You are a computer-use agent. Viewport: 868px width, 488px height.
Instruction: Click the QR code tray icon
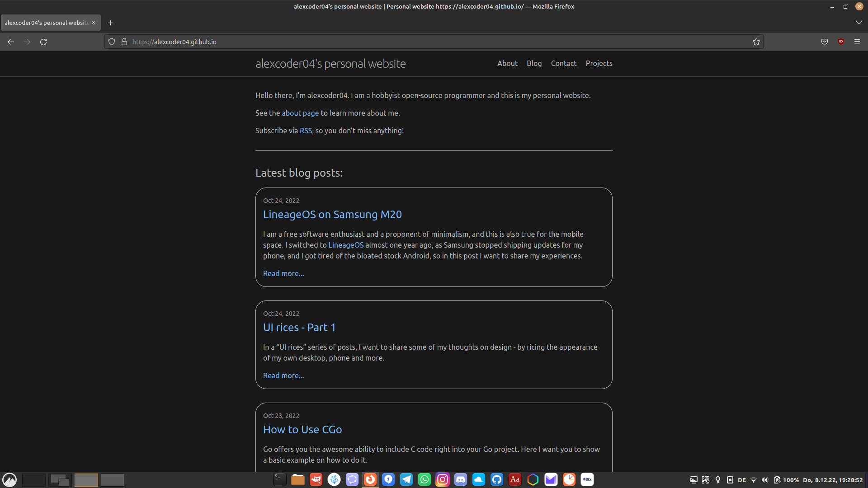[x=706, y=480]
